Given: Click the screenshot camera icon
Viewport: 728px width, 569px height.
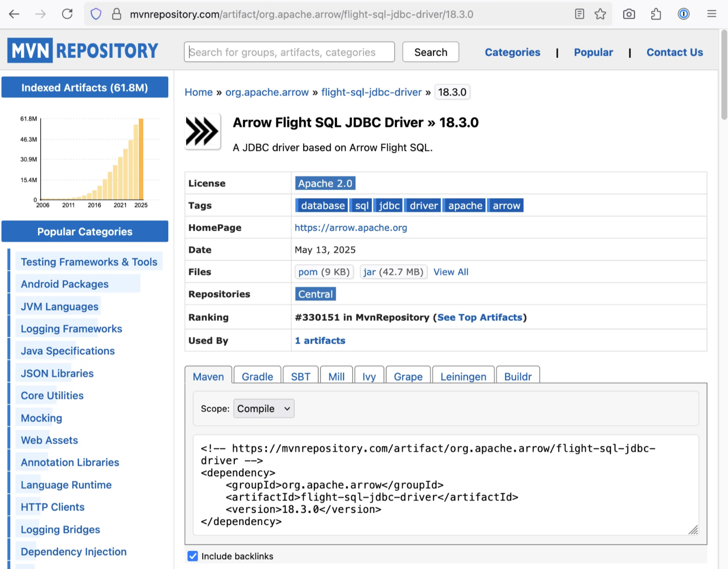Looking at the screenshot, I should (629, 14).
